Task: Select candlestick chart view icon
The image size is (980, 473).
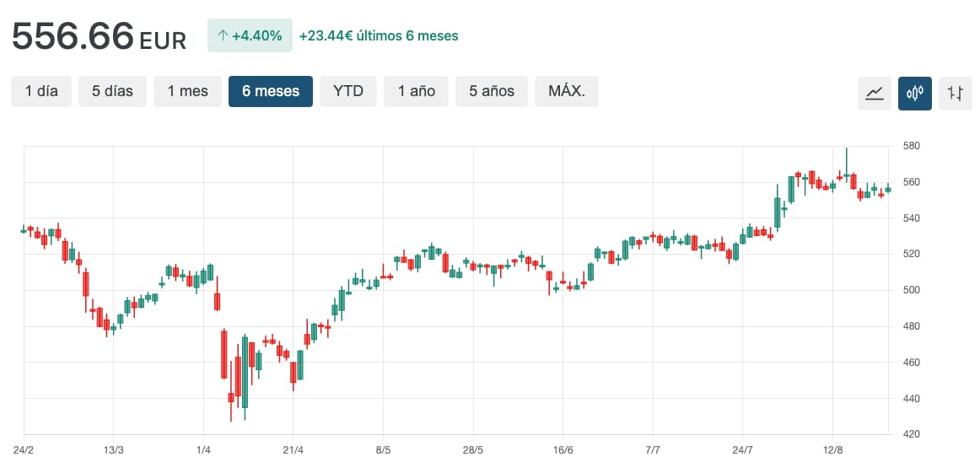Action: [x=915, y=94]
